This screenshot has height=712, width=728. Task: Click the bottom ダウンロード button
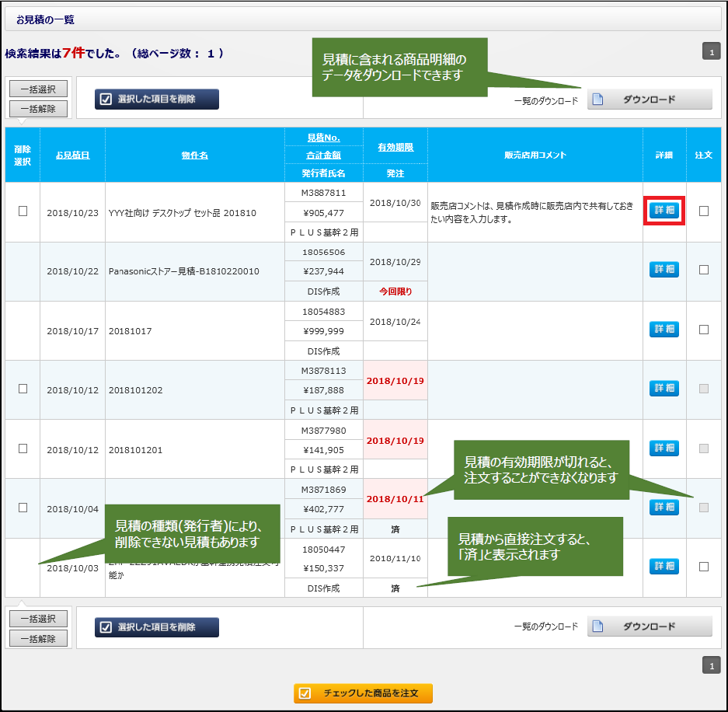(x=649, y=627)
